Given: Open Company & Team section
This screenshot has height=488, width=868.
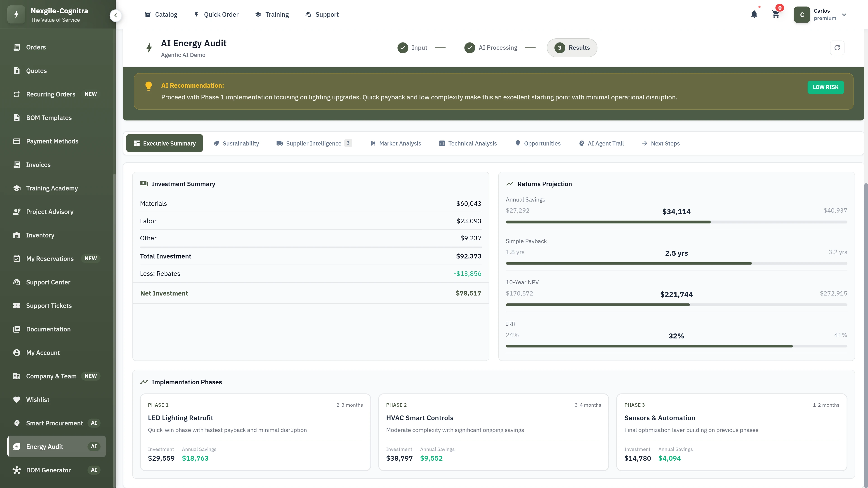Looking at the screenshot, I should pyautogui.click(x=51, y=376).
